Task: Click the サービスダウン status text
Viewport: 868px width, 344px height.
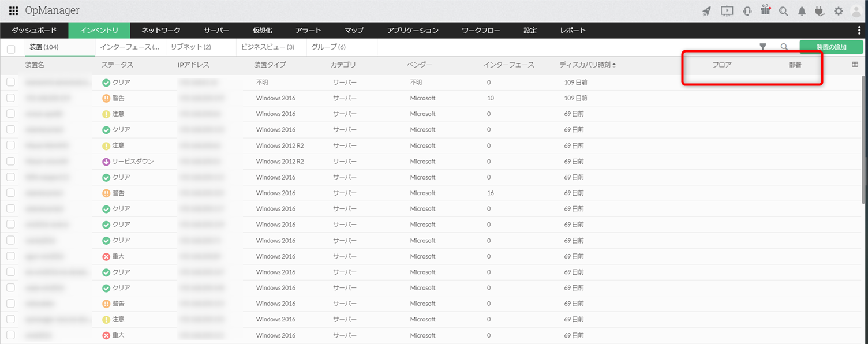Action: (133, 162)
